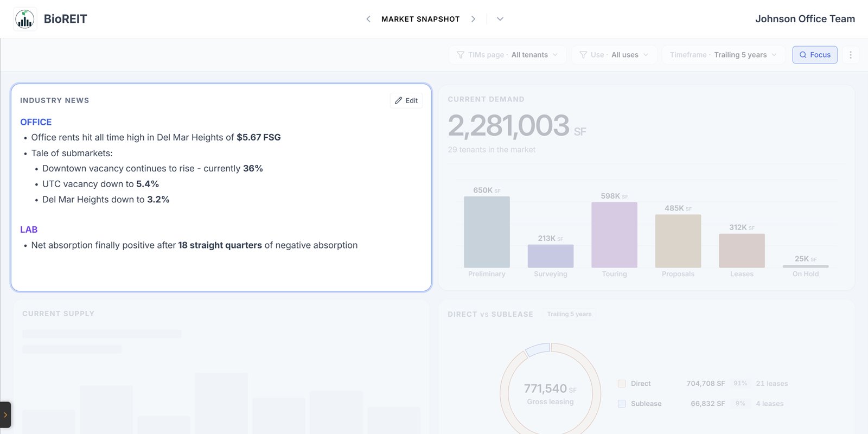Open the TIMs page All tenants filter
Viewport: 868px width, 434px height.
tap(507, 55)
